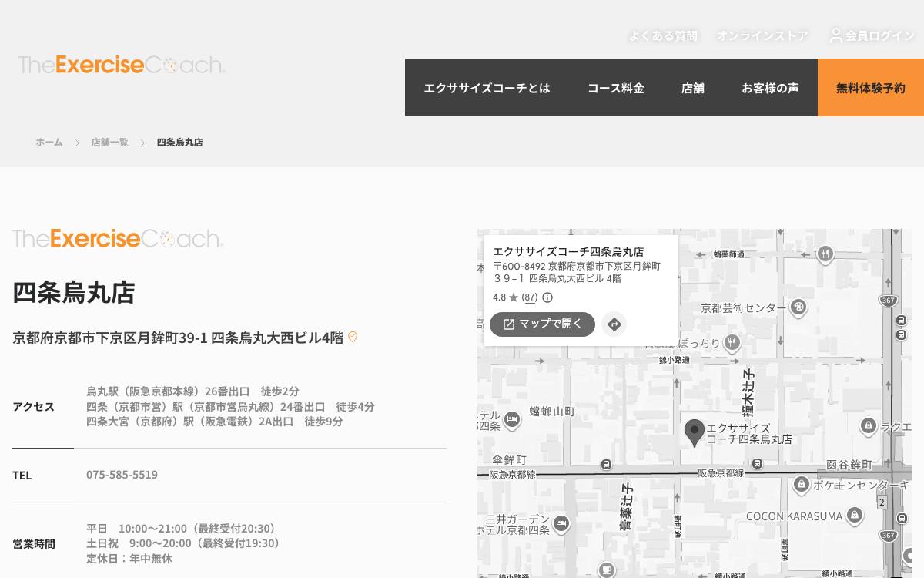Screen dimensions: 924x578
Task: Click cafe cup icon at map bottom
Action: 607,570
